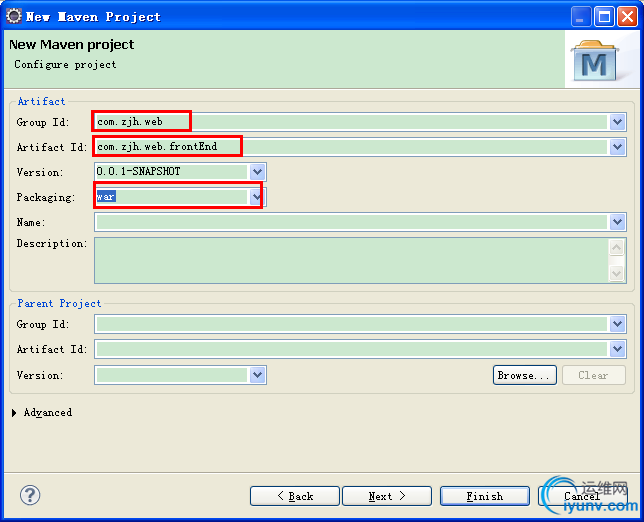Open the Parent Project Version dropdown arrow
644x522 pixels.
257,375
